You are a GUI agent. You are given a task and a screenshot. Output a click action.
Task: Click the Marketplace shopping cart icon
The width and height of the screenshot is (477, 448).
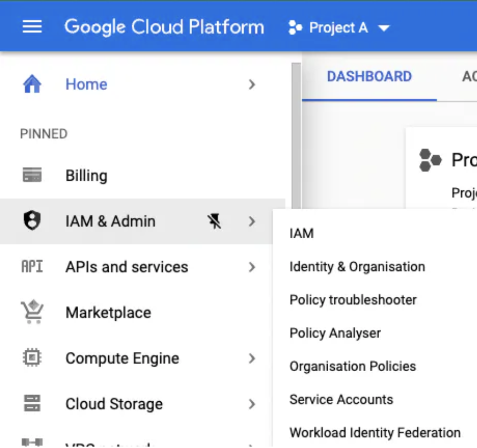(32, 313)
